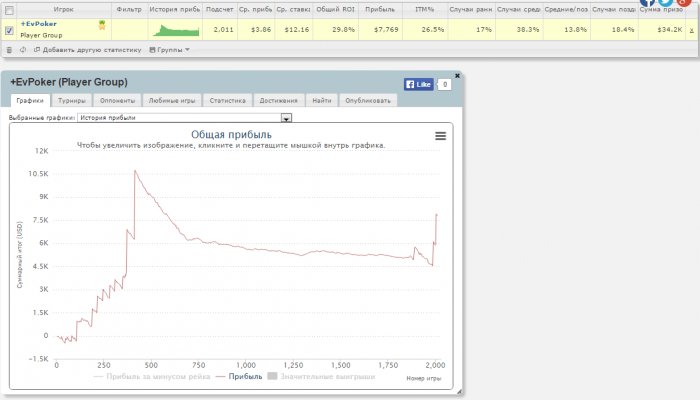
Task: Switch to the Турниры tab
Action: click(x=71, y=100)
